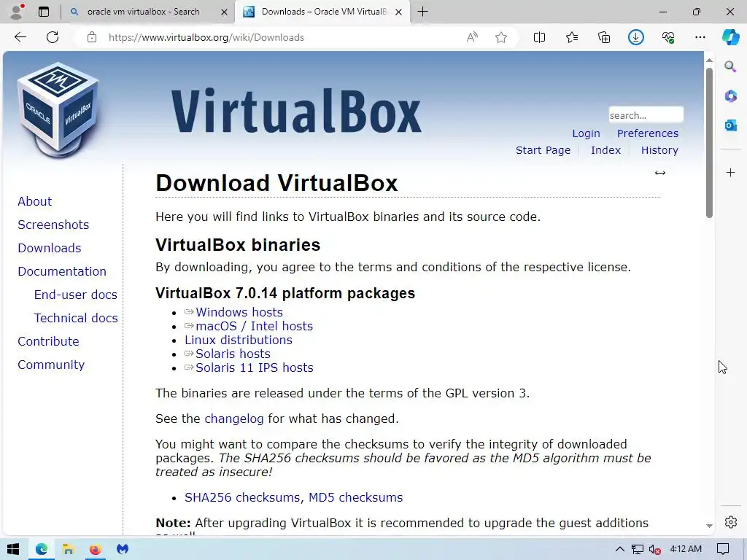Open Community in left navigation
The width and height of the screenshot is (747, 560).
tap(51, 365)
